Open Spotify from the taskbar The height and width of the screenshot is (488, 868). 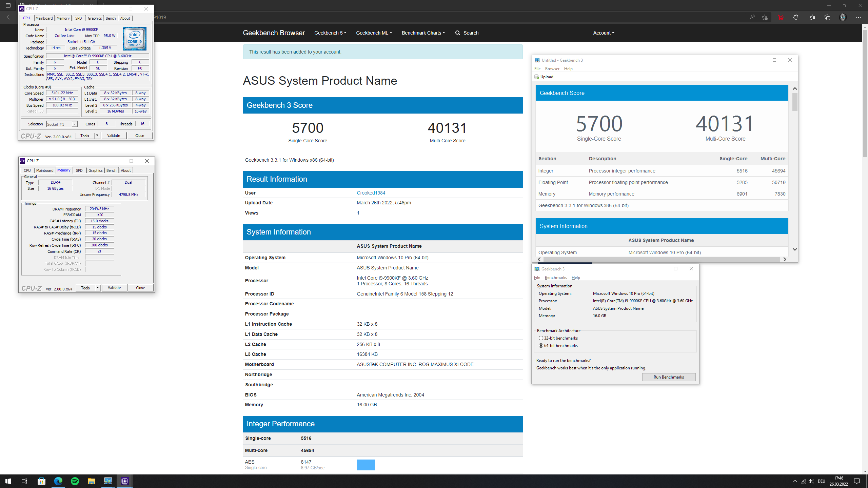(x=75, y=481)
